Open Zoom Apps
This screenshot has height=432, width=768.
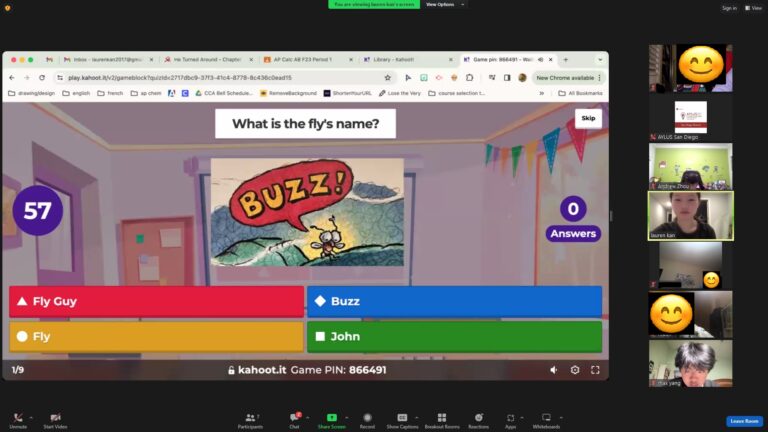tap(510, 420)
